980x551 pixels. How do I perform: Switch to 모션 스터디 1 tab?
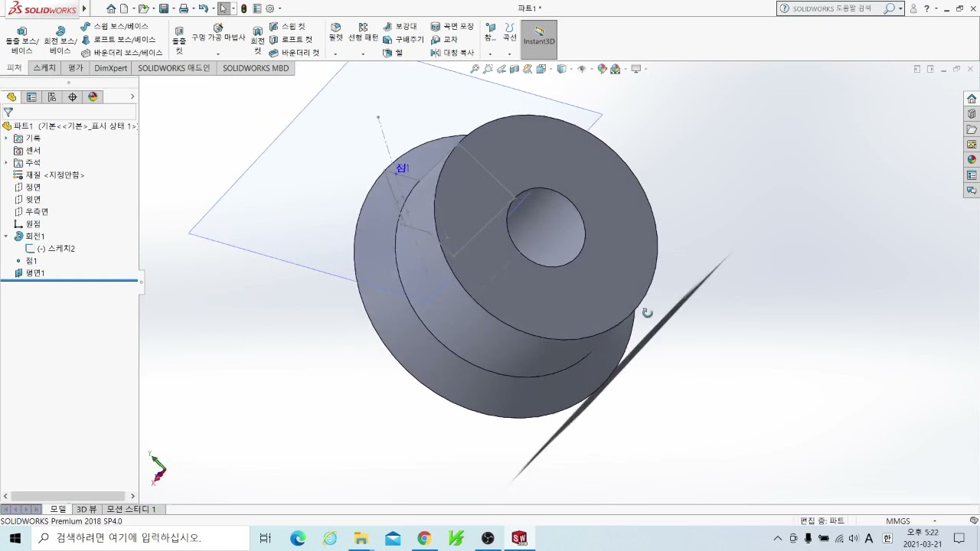point(131,509)
